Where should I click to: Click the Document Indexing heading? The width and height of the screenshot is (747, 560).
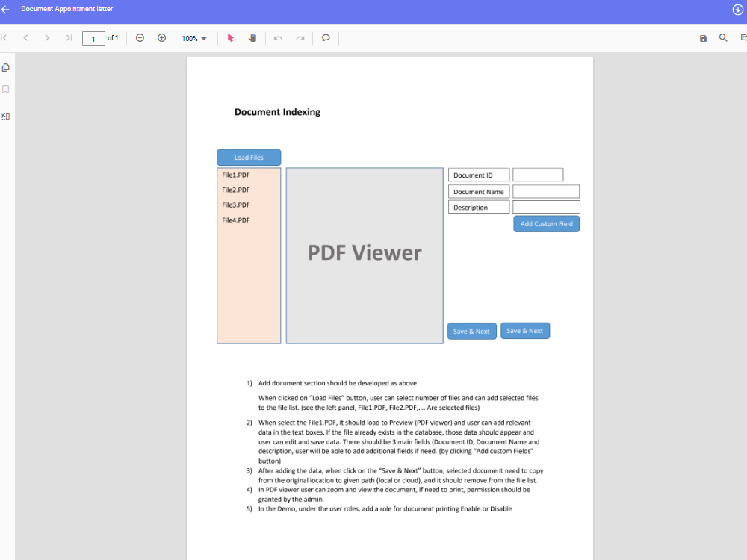point(277,112)
